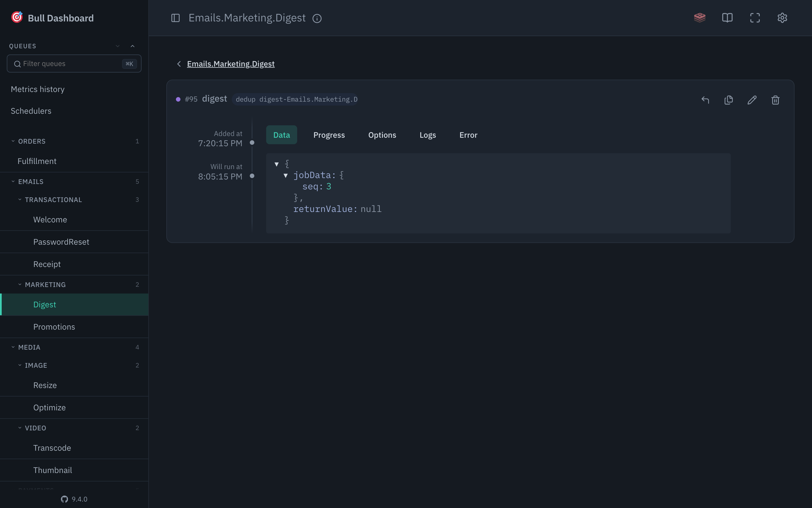Click the Emails.Marketing.Digest breadcrumb link
The height and width of the screenshot is (508, 812).
pyautogui.click(x=231, y=64)
